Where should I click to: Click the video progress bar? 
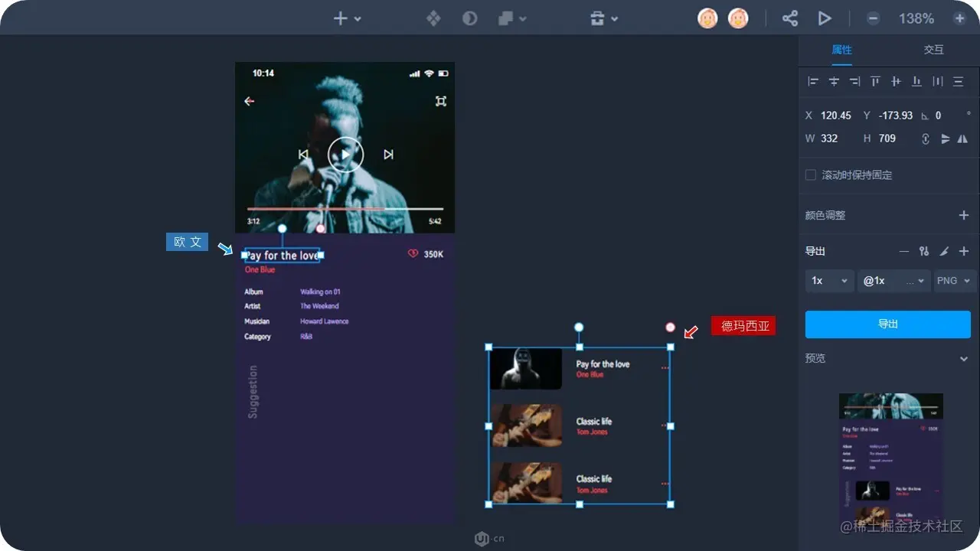tap(345, 208)
